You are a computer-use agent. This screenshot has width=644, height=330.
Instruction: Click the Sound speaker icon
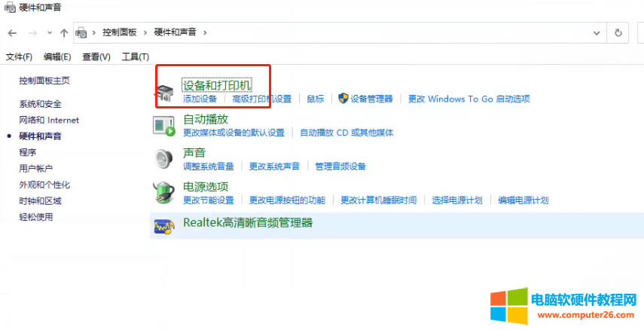[164, 159]
